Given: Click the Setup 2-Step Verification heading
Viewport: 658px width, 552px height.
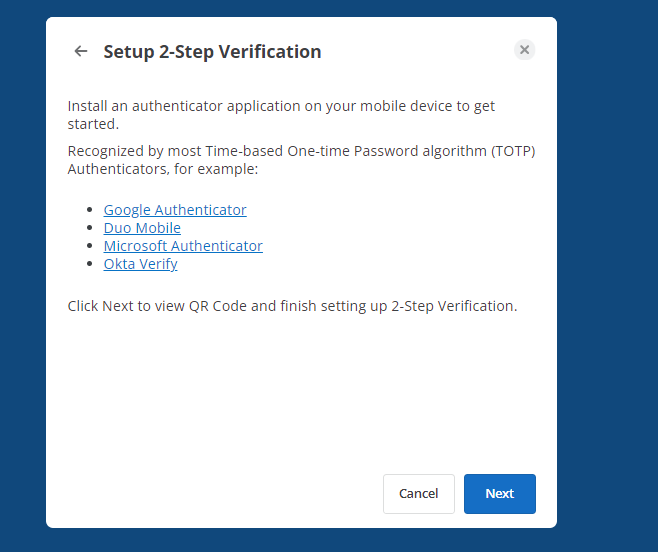Looking at the screenshot, I should (x=212, y=52).
